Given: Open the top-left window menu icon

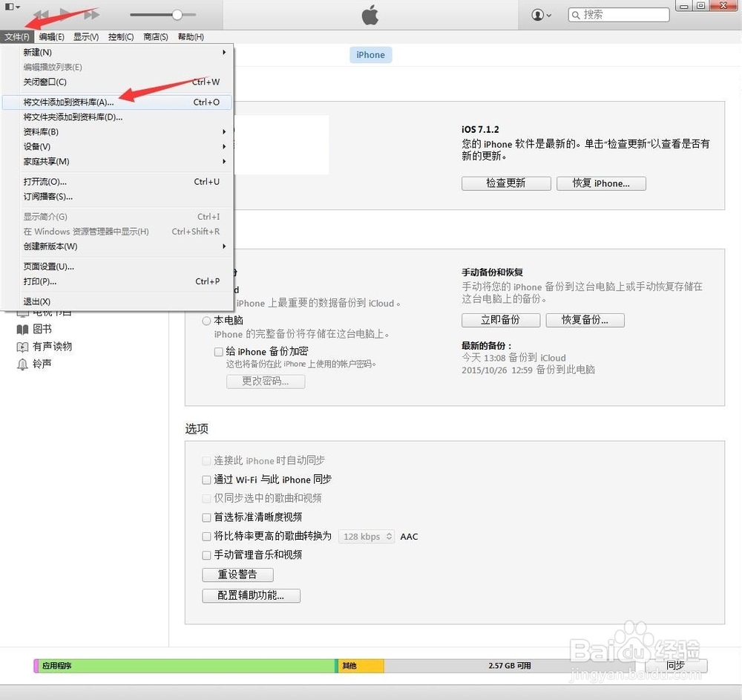Looking at the screenshot, I should 12,7.
